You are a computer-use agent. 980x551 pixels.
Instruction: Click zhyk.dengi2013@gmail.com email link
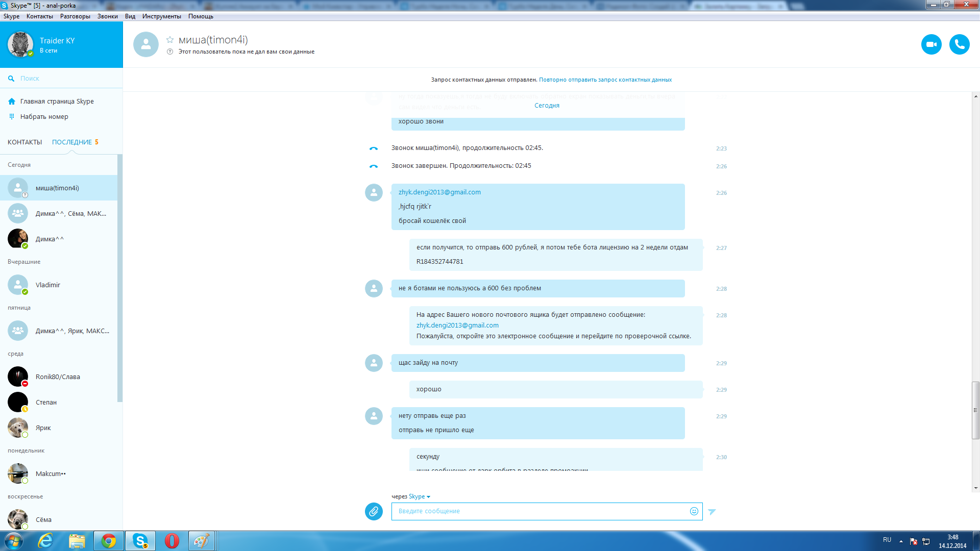coord(439,192)
